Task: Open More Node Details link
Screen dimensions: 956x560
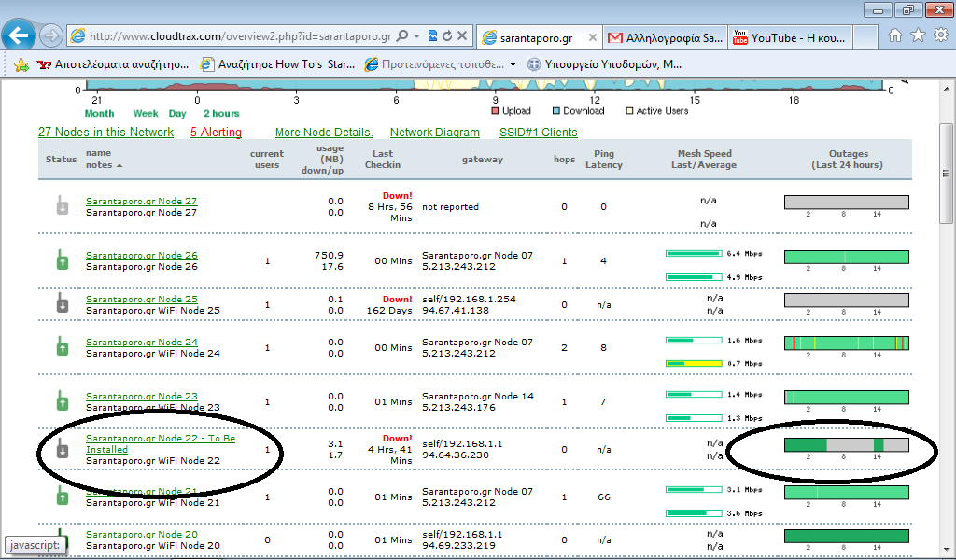Action: tap(324, 133)
